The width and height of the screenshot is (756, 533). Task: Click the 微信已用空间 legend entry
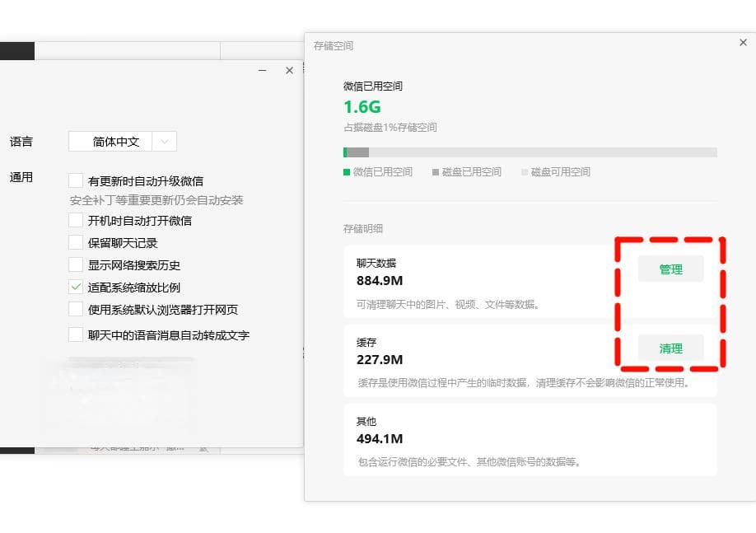(378, 171)
